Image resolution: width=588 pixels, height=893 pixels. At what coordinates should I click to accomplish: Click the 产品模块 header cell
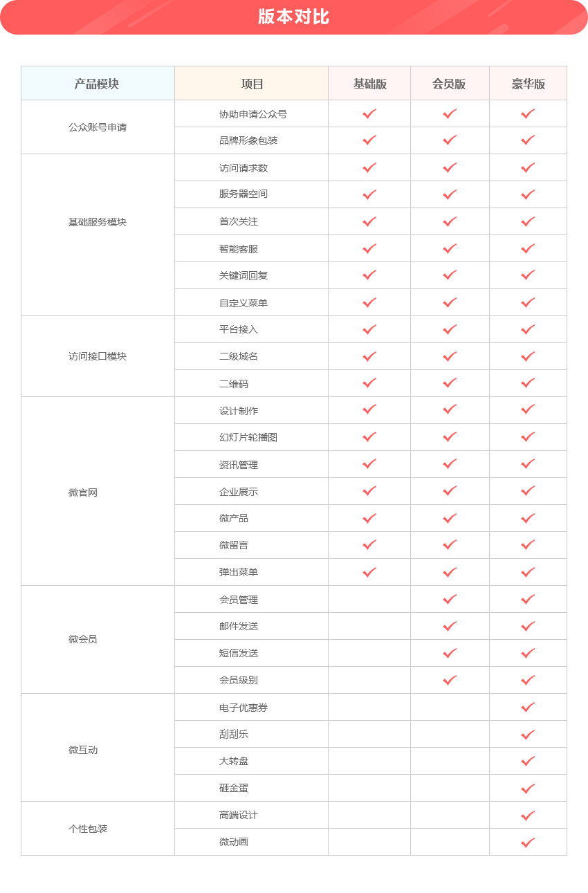[97, 84]
